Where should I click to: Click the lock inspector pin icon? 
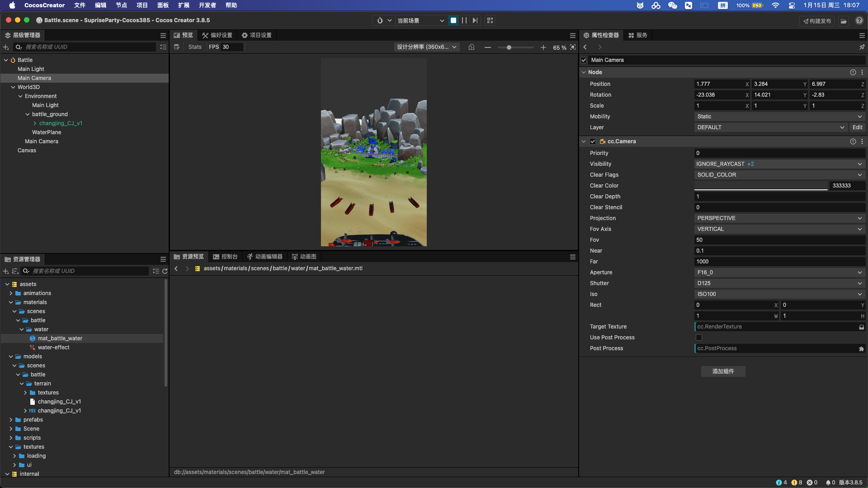(862, 47)
